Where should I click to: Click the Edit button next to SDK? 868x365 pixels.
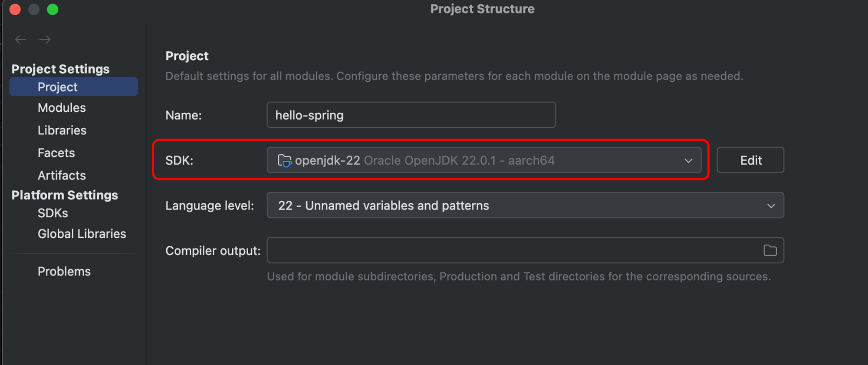tap(750, 160)
